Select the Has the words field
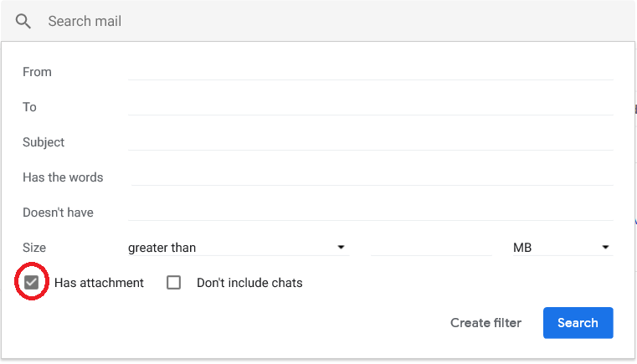 372,177
